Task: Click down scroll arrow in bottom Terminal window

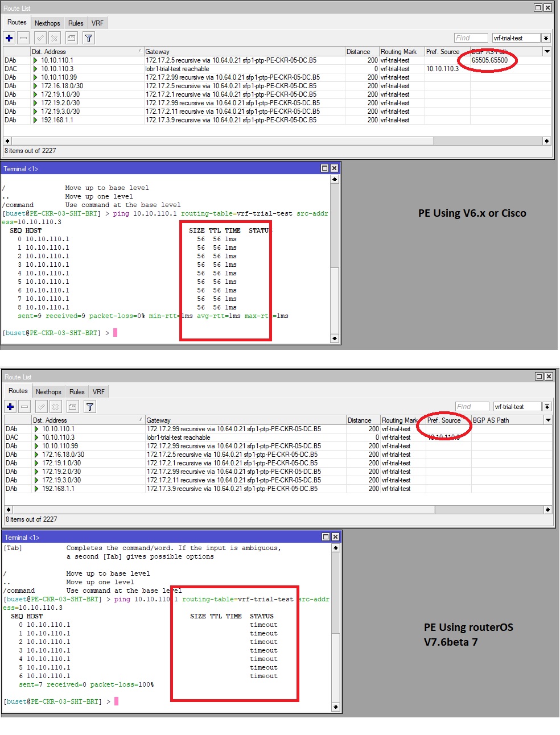Action: pyautogui.click(x=335, y=707)
